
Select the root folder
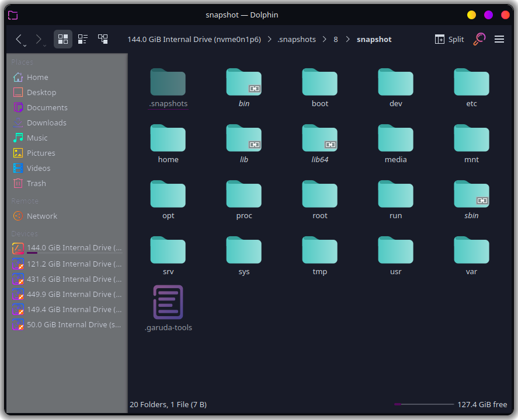(x=320, y=194)
